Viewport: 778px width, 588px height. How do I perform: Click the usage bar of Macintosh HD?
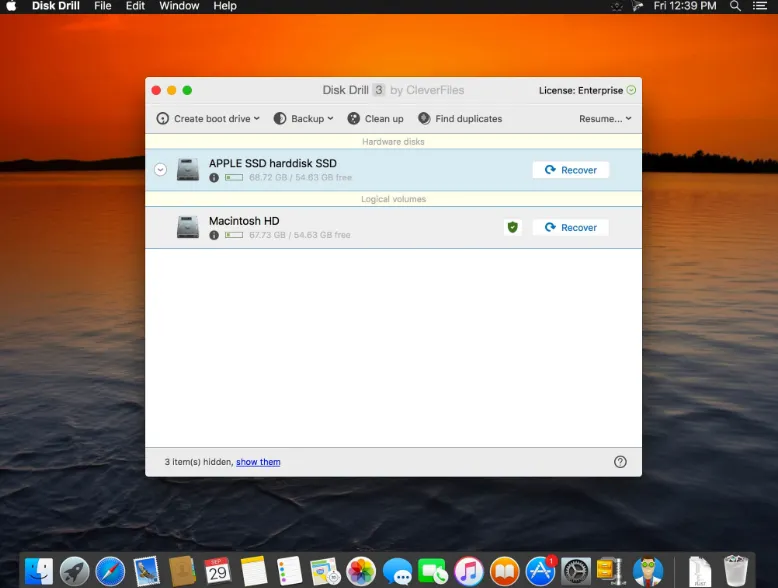234,235
